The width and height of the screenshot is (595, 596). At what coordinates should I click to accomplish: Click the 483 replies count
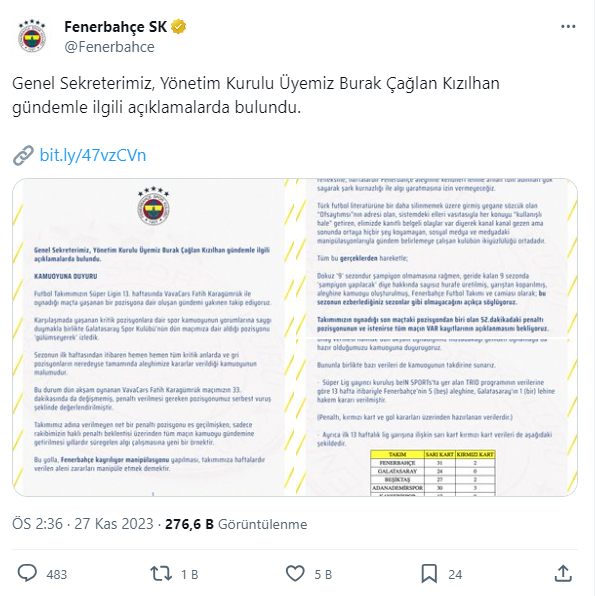point(57,574)
